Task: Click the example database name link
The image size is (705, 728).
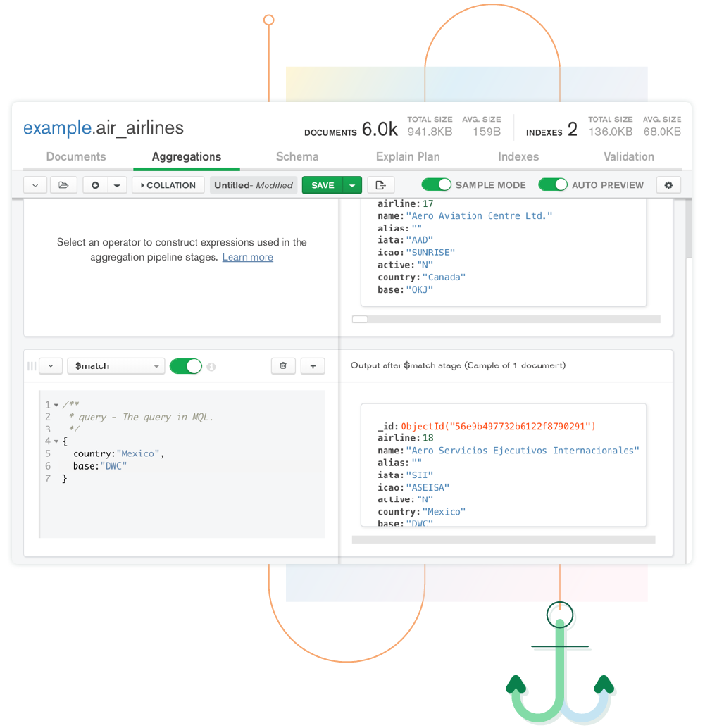Action: point(58,127)
